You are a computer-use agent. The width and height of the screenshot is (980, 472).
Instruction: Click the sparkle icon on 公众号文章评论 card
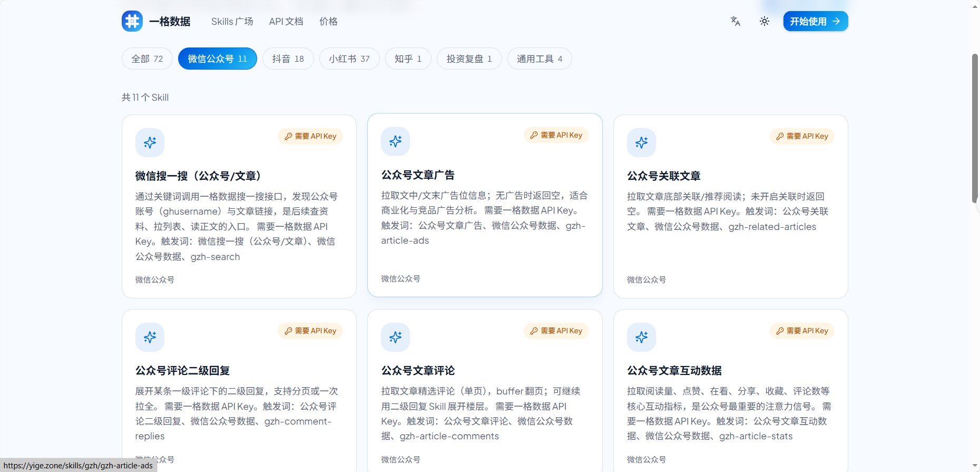[x=396, y=337]
